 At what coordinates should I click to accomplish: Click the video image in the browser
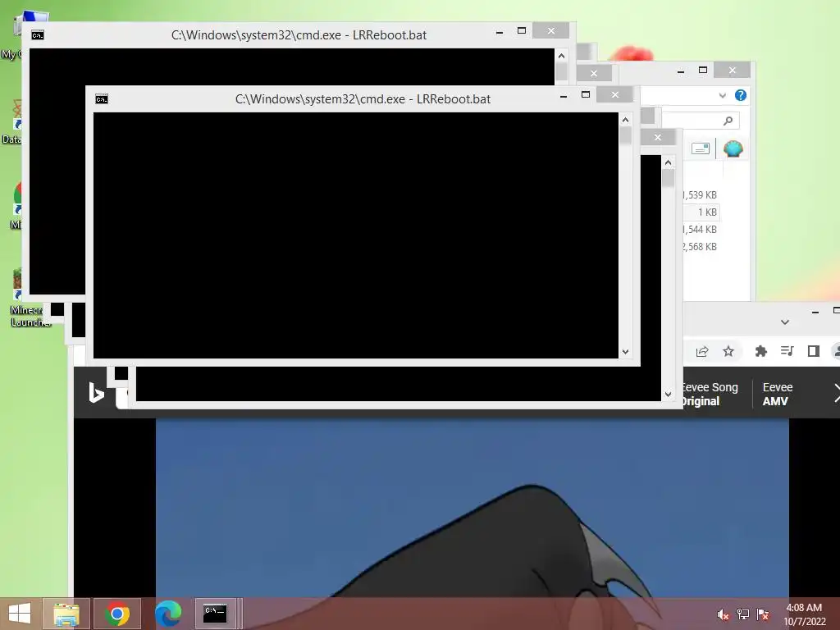tap(472, 508)
